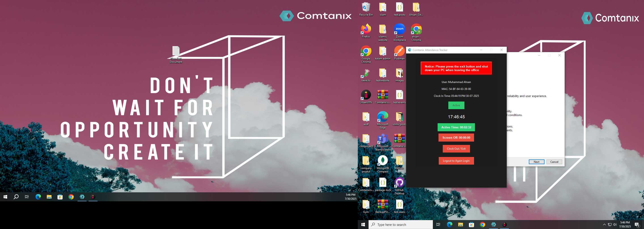The height and width of the screenshot is (229, 644).
Task: Open the volume control tray icon
Action: 615,225
